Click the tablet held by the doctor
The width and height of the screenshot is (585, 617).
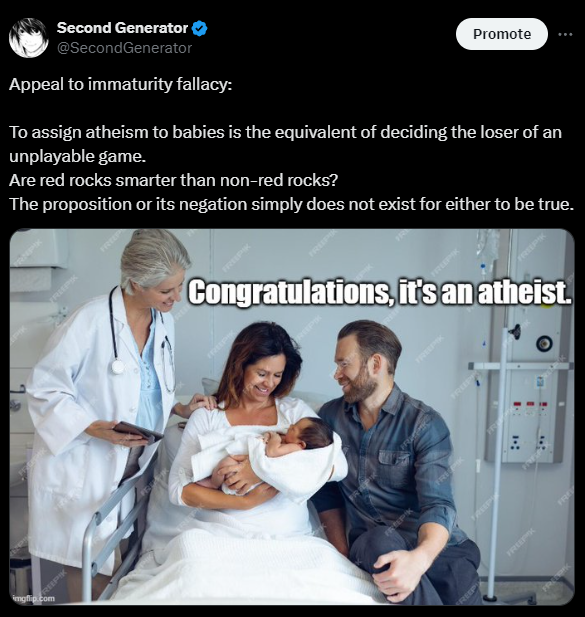click(138, 431)
